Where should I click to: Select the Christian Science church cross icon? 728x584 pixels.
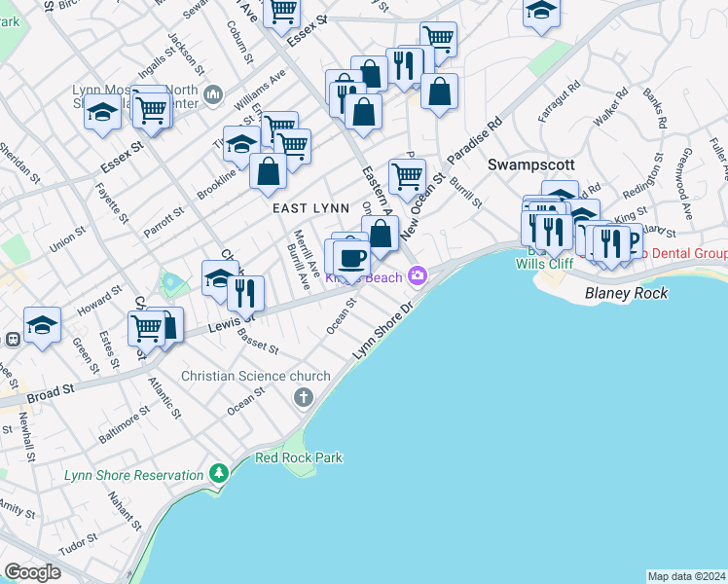(x=304, y=397)
